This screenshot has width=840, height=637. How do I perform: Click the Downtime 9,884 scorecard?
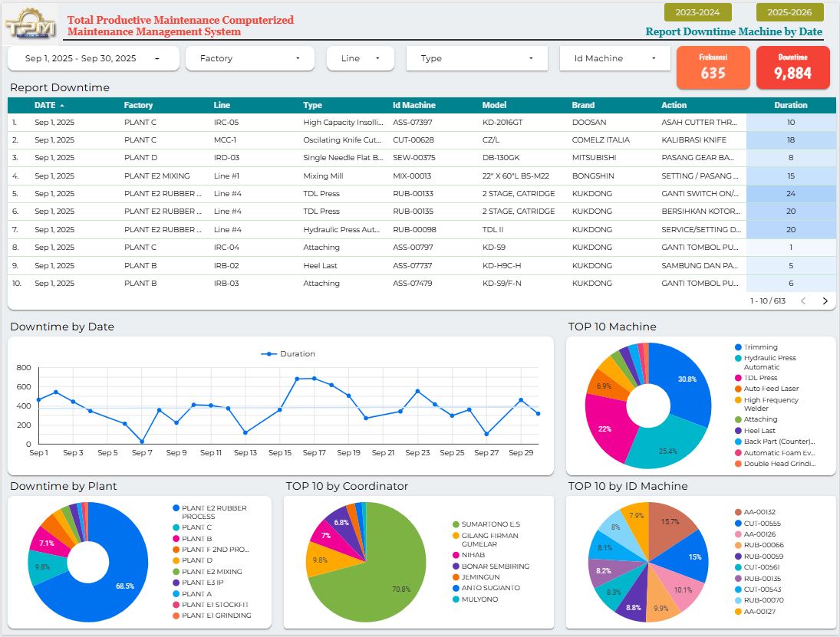[792, 67]
